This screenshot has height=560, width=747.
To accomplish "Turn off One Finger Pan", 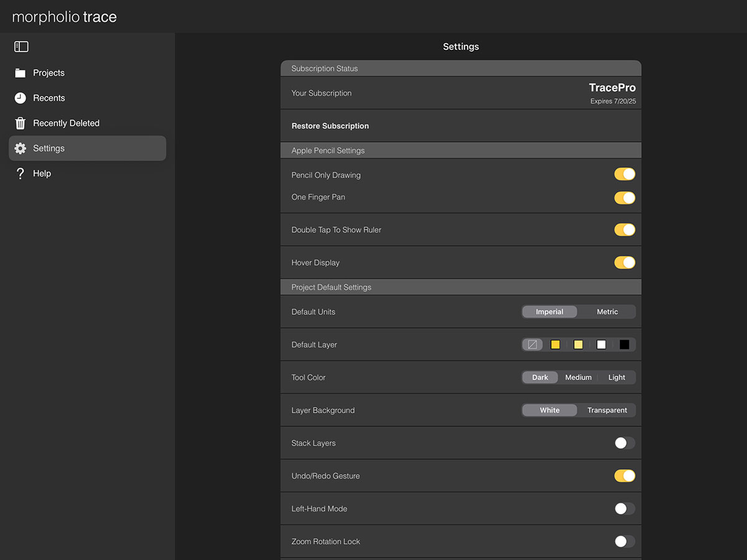I will pyautogui.click(x=624, y=198).
